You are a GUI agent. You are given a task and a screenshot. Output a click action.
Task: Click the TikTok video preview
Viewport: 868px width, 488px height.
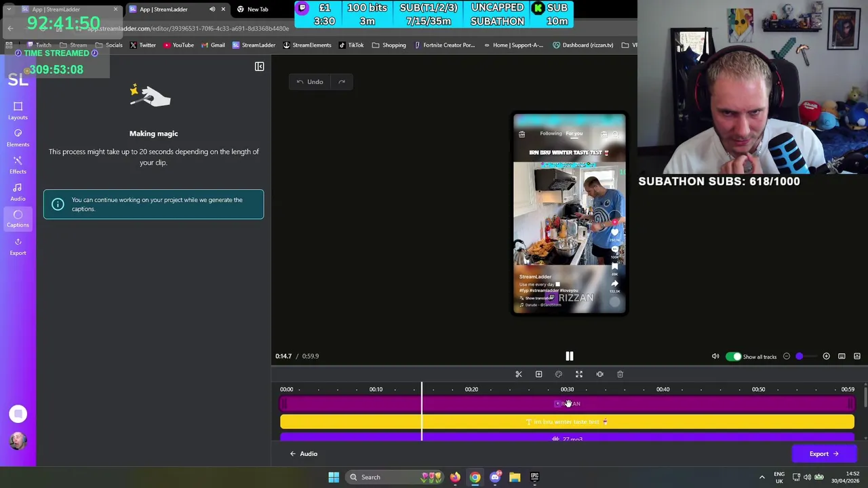(x=570, y=214)
